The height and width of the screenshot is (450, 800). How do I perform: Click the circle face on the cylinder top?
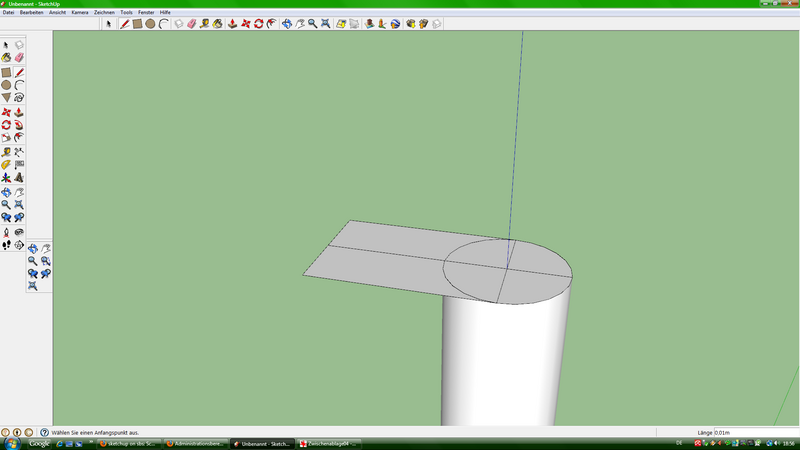coord(535,285)
